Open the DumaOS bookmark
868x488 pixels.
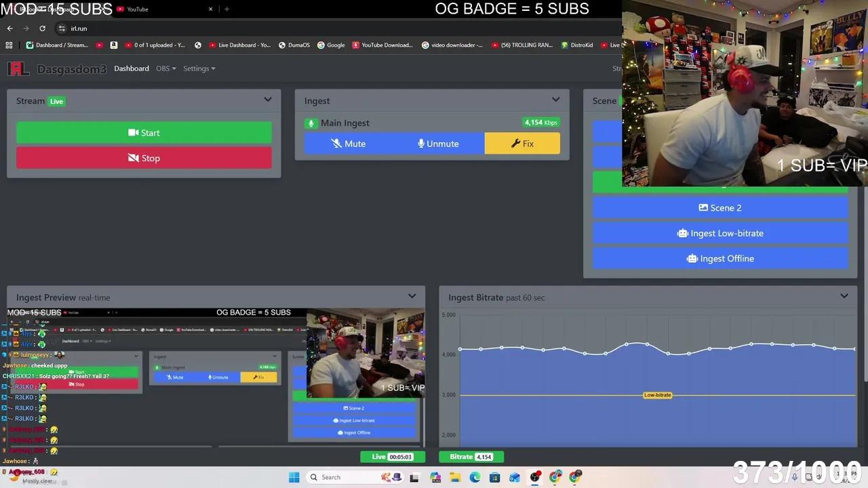click(x=294, y=45)
